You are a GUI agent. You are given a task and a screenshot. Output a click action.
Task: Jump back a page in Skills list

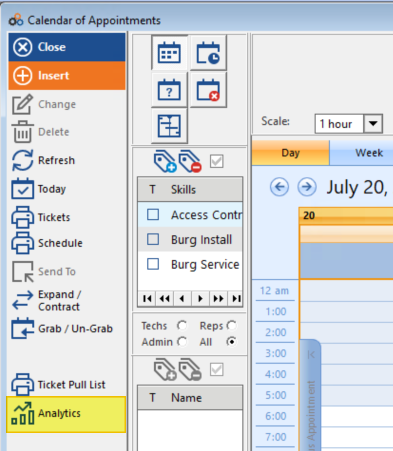pyautogui.click(x=165, y=298)
